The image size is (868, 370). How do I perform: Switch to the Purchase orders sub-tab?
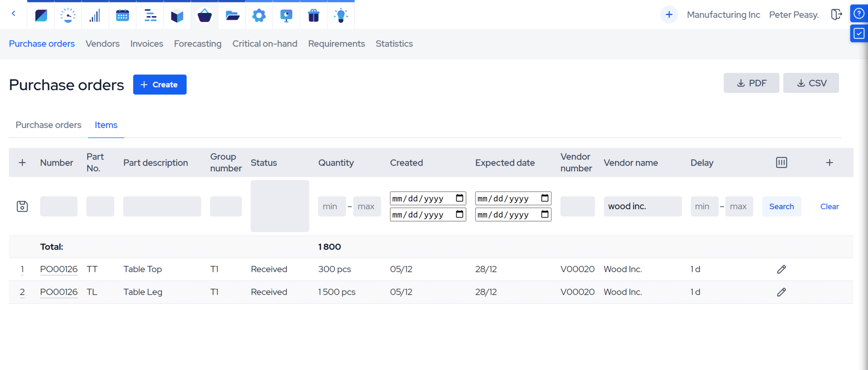[x=48, y=125]
